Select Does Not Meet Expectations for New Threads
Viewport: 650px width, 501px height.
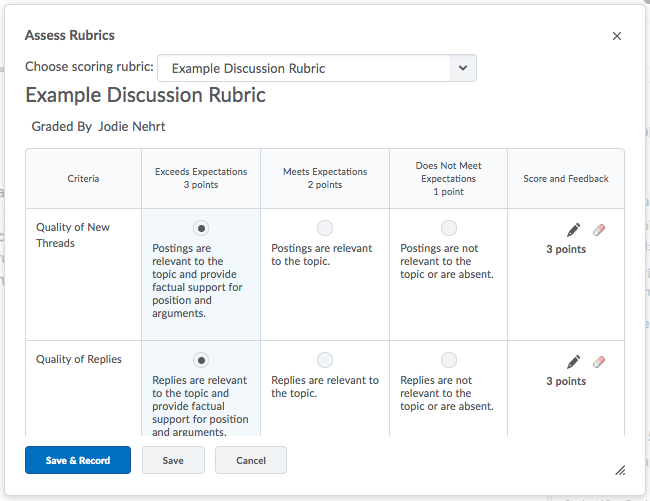pyautogui.click(x=449, y=228)
